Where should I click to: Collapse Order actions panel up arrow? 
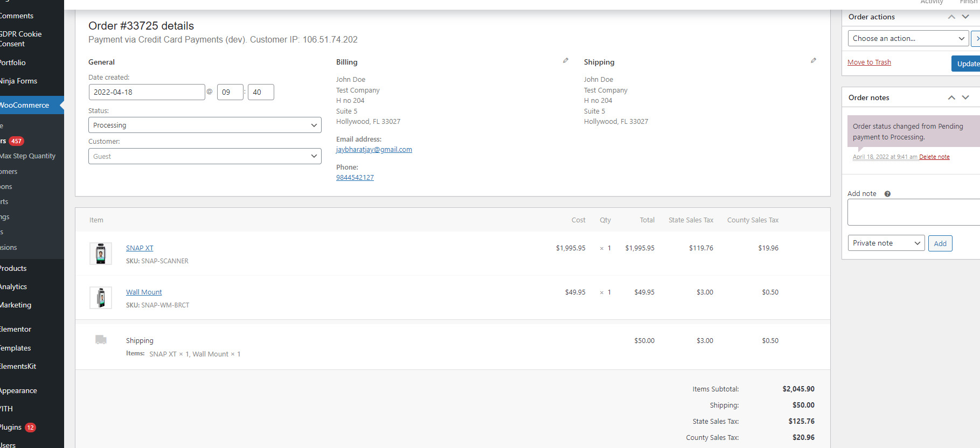(951, 17)
